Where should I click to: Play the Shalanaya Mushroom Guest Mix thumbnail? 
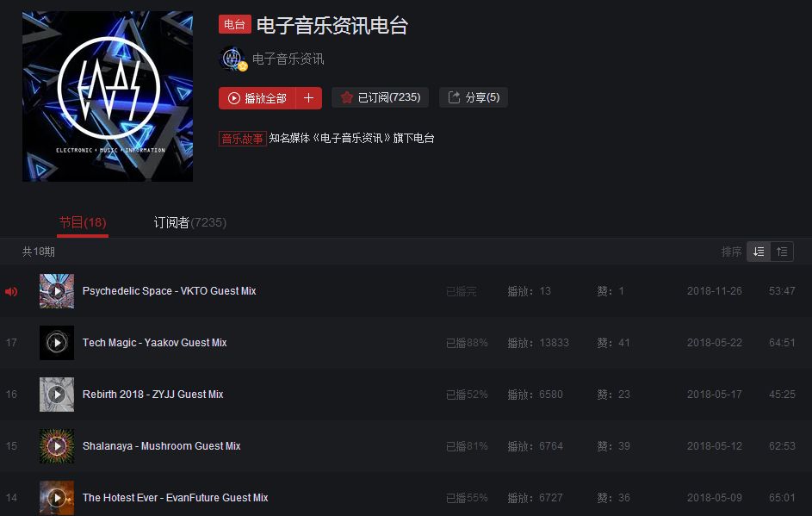tap(57, 446)
